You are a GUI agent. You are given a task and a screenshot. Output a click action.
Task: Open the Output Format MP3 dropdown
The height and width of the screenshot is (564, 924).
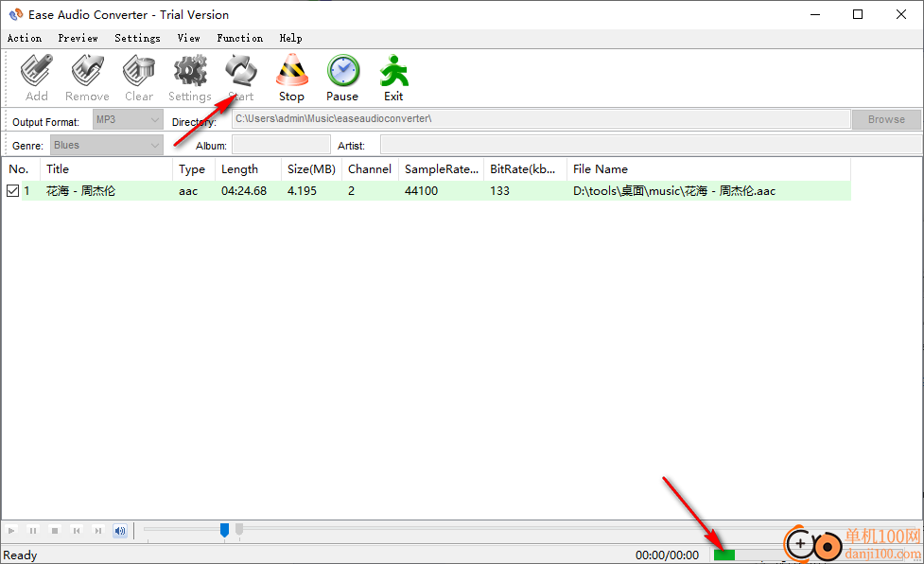(x=128, y=119)
